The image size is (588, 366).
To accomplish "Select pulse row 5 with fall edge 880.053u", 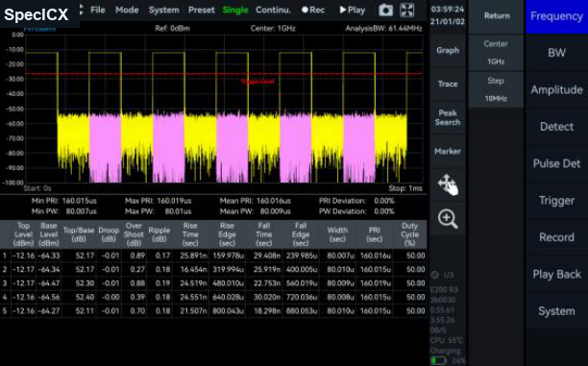I will [213, 311].
